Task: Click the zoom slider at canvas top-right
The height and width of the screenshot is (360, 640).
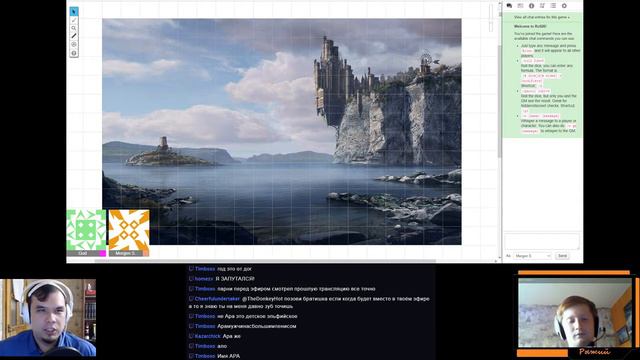Action: click(491, 18)
